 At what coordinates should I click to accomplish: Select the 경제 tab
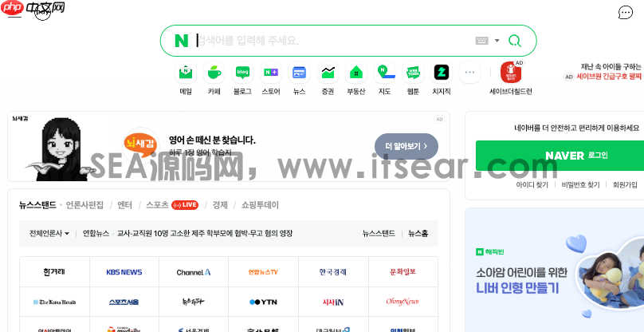pyautogui.click(x=220, y=205)
